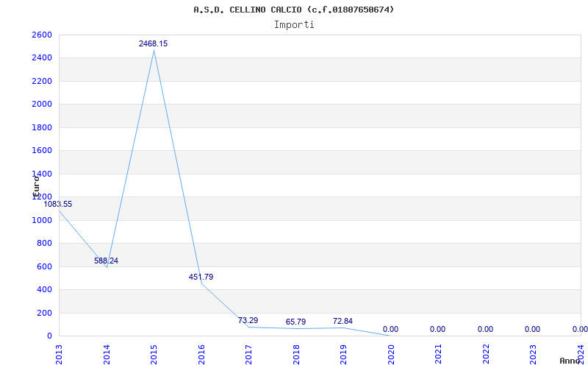Click the 2600 y-axis tick label
588x368 pixels.
(42, 35)
